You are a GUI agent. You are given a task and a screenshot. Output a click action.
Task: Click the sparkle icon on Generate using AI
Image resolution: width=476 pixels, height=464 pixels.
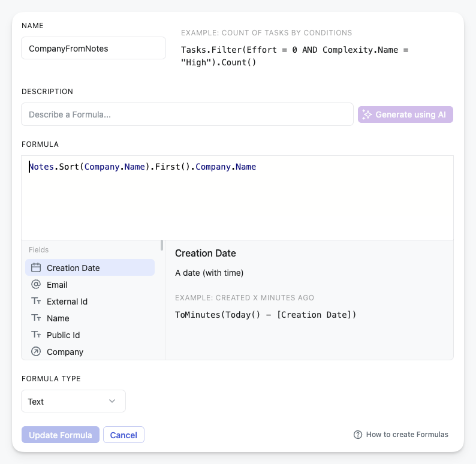(367, 115)
